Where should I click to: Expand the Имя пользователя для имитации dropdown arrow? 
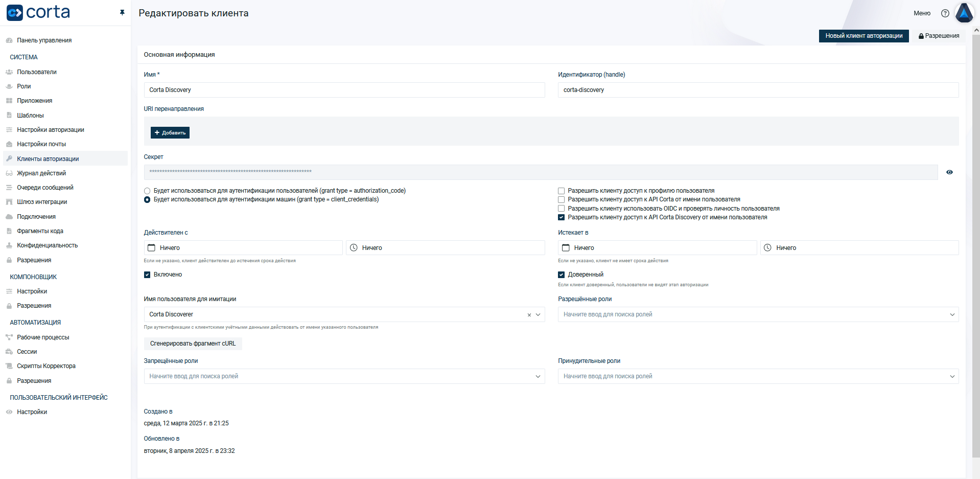(x=538, y=315)
